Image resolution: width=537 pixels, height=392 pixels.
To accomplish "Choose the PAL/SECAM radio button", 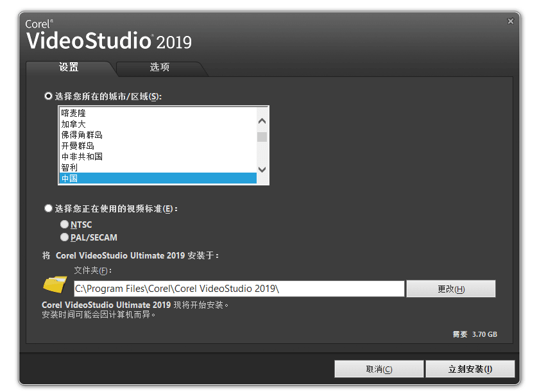I will click(x=64, y=237).
